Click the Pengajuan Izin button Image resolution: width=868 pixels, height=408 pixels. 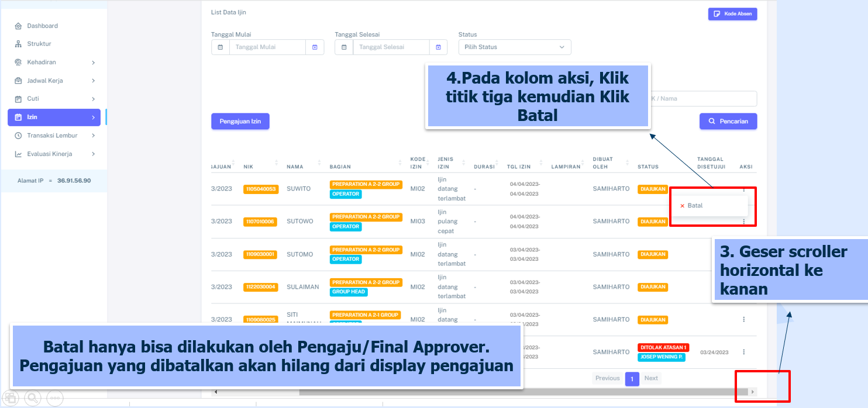coord(240,122)
